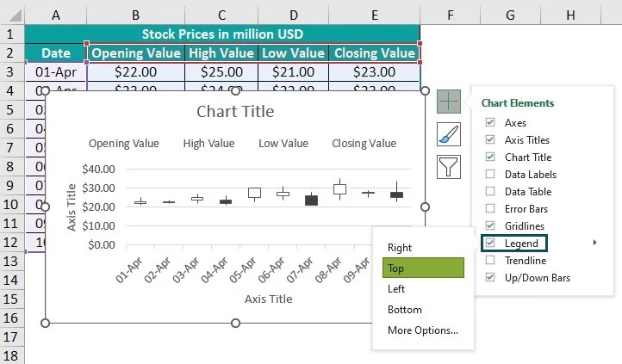Image resolution: width=622 pixels, height=364 pixels.
Task: Click the horizontal Axis Title below dates
Action: click(268, 299)
